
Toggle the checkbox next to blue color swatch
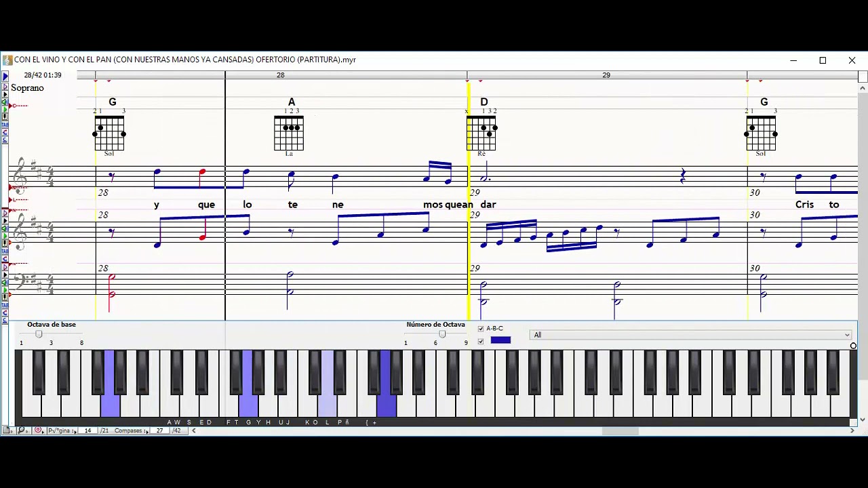pos(481,341)
